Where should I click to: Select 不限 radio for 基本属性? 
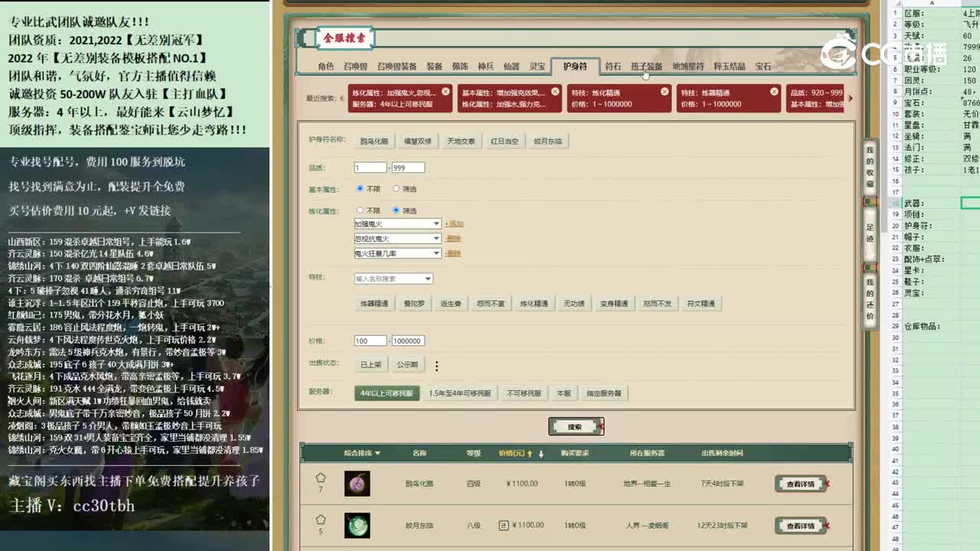tap(361, 188)
